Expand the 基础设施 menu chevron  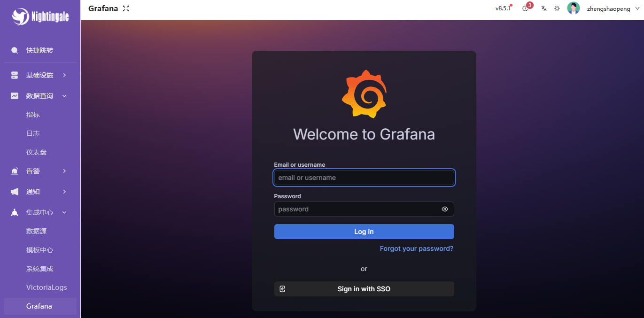(64, 75)
